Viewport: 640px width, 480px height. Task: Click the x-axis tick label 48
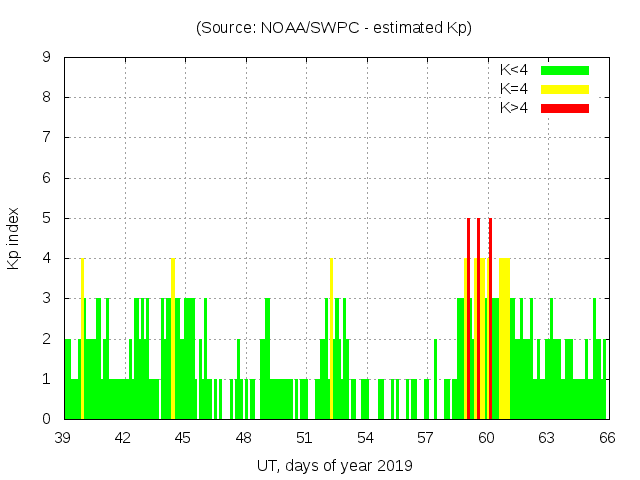pos(244,437)
